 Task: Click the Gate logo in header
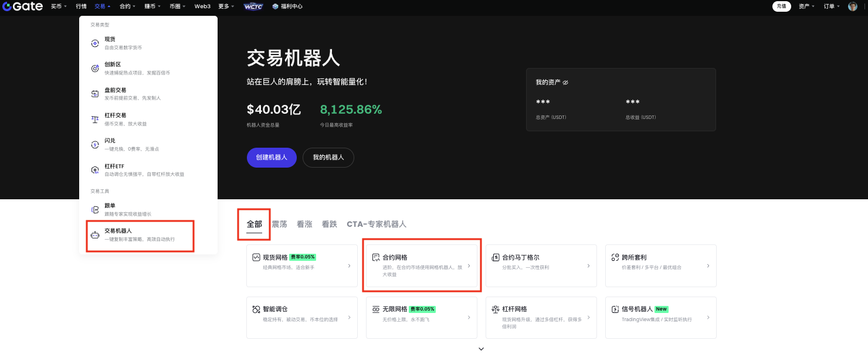pos(23,6)
